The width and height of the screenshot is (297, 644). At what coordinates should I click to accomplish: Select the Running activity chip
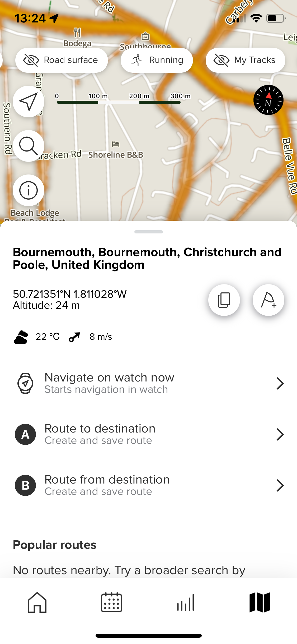[157, 60]
